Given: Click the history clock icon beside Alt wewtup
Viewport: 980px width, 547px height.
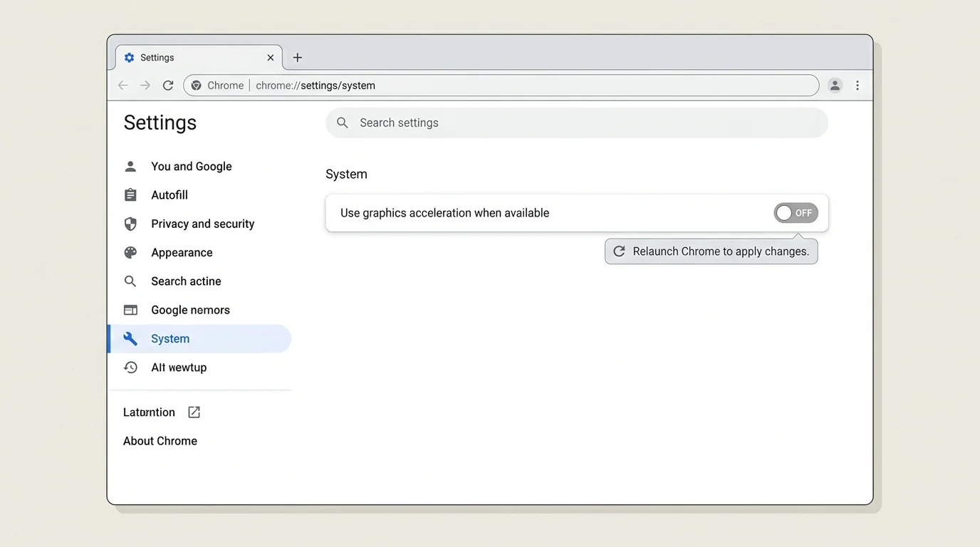Looking at the screenshot, I should 130,368.
